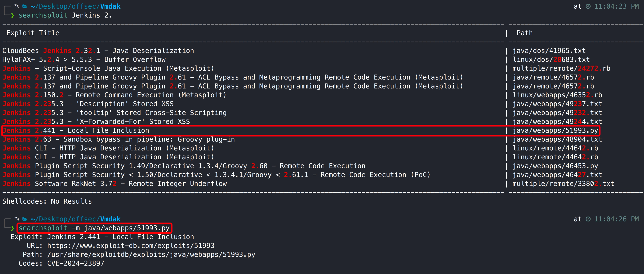Image resolution: width=644 pixels, height=274 pixels.
Task: Click the CVE-2024-23897 code text
Action: [76, 263]
